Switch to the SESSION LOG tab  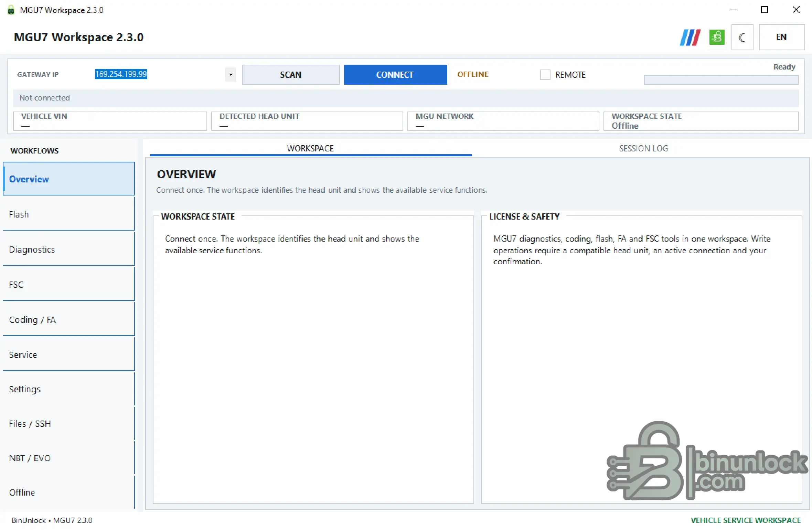point(643,148)
